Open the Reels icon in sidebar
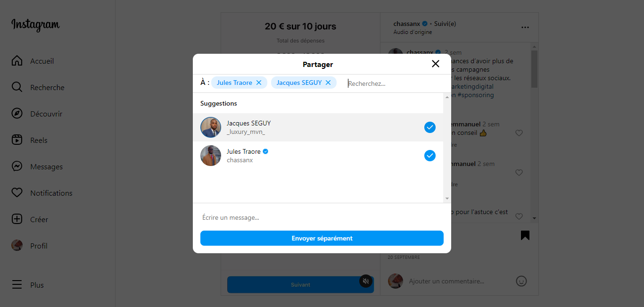The image size is (644, 307). 17,140
